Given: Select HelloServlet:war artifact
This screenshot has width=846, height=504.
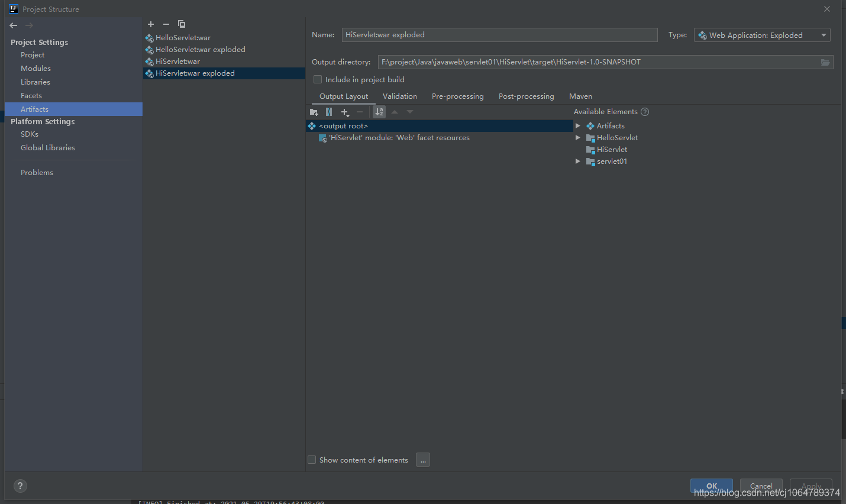Looking at the screenshot, I should (183, 38).
